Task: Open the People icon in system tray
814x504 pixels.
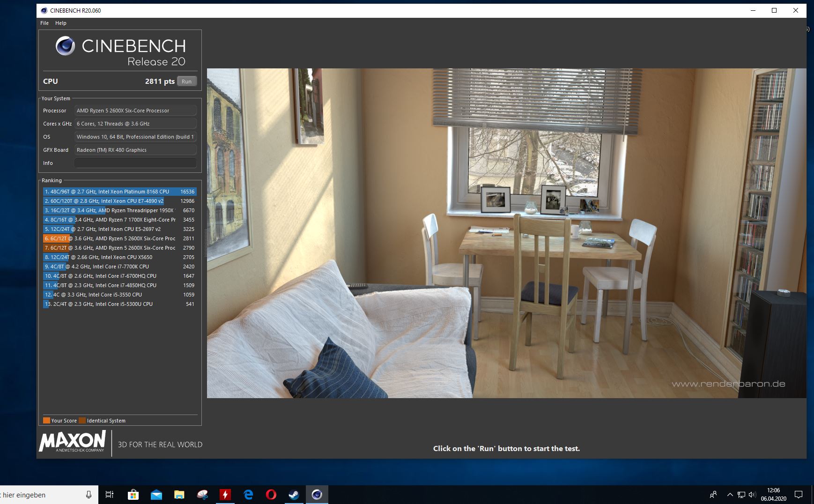Action: (x=713, y=495)
